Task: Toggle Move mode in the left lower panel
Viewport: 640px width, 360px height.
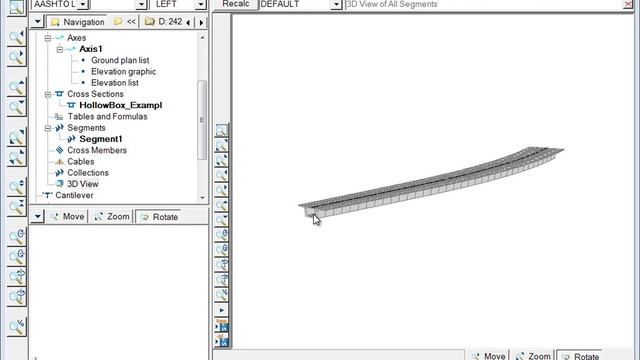Action: pos(68,217)
